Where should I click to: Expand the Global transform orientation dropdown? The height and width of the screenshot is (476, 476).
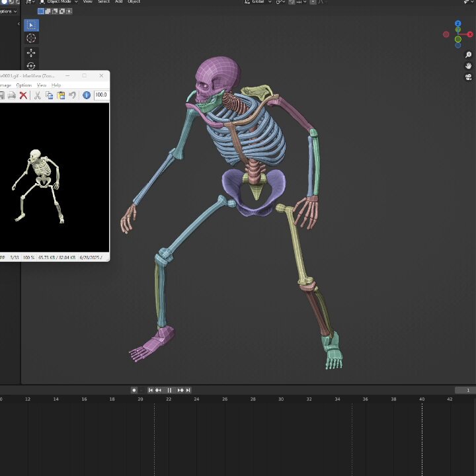click(258, 2)
